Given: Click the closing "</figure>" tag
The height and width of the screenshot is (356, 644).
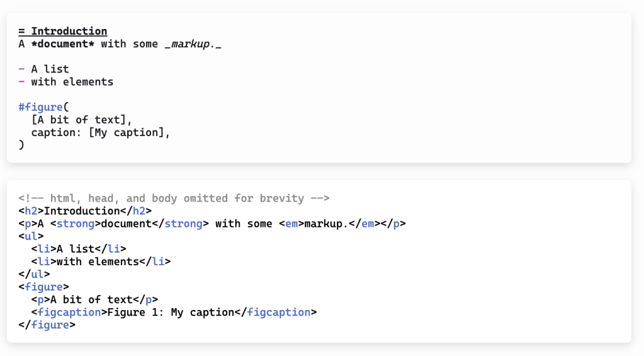Looking at the screenshot, I should coord(47,325).
